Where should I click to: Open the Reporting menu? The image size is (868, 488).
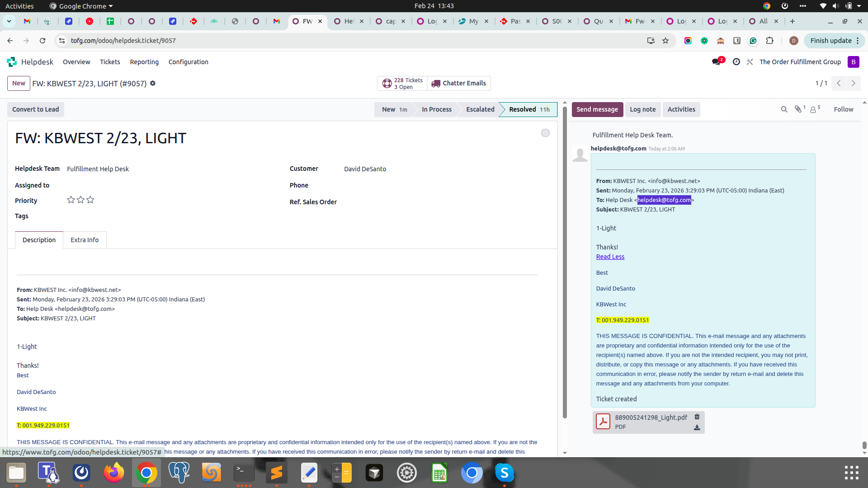click(x=144, y=62)
